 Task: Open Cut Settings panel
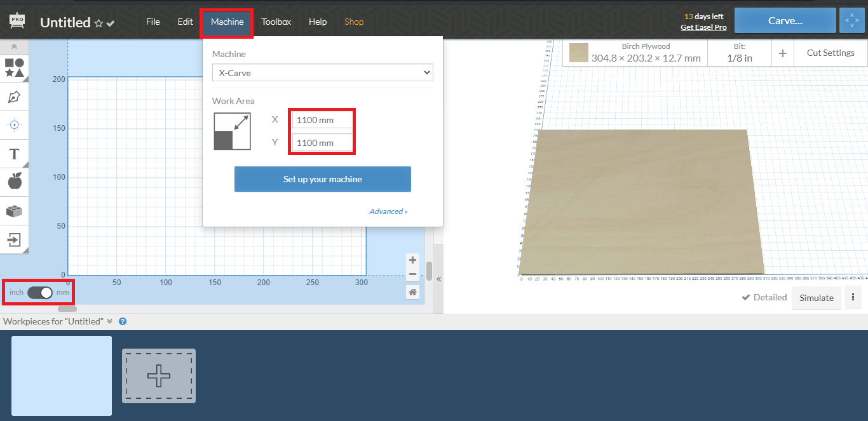(x=831, y=53)
